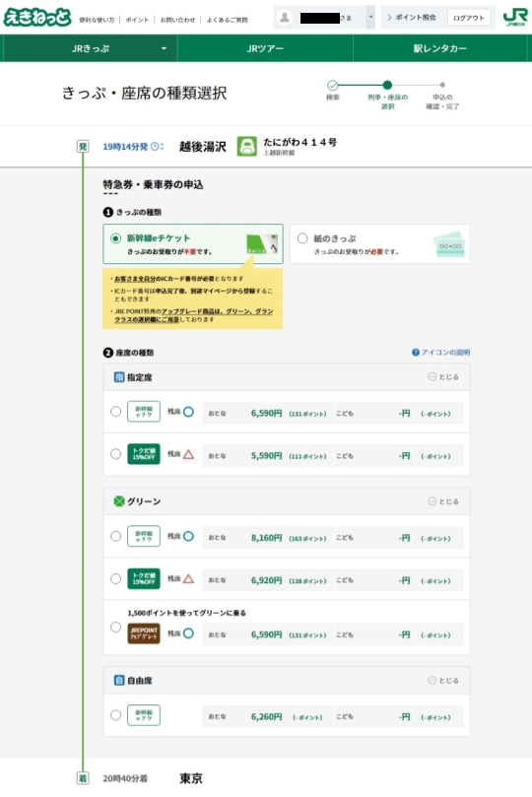Click 新幹線eチケ badge in グリーン 8,160円 row
532x797 pixels.
pos(144,536)
